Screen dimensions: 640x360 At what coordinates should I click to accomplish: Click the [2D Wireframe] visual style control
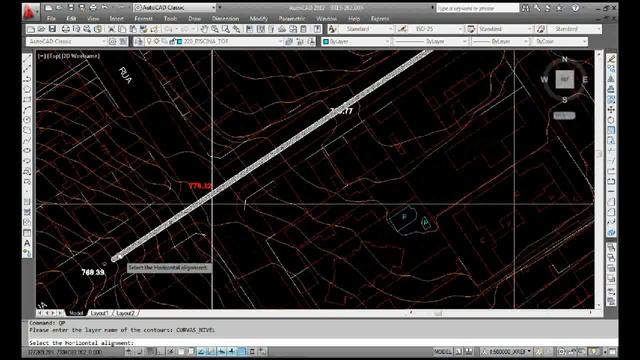click(80, 56)
